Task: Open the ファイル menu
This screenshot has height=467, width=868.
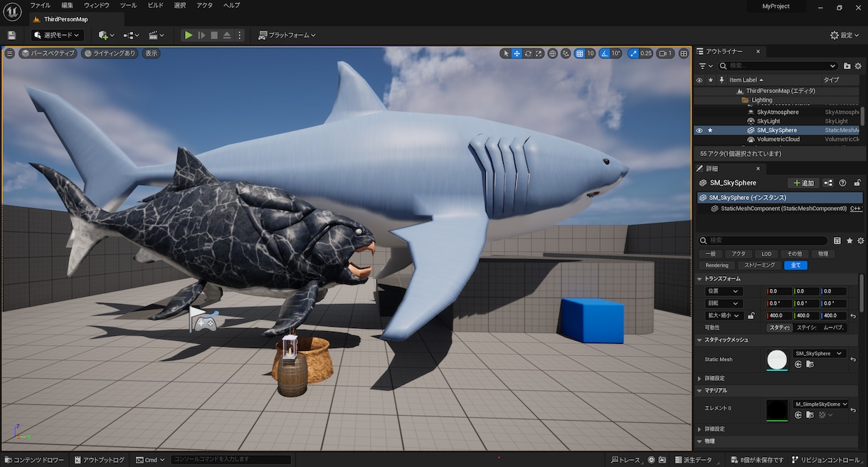Action: pyautogui.click(x=40, y=5)
